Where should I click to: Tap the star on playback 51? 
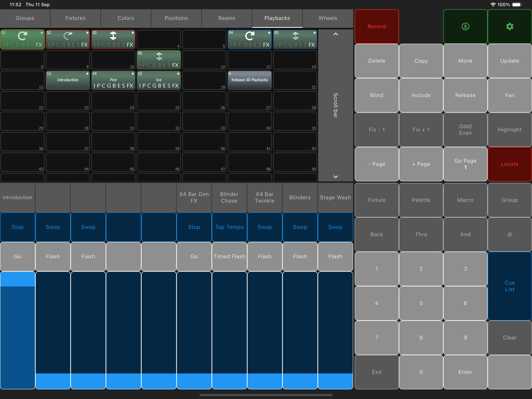tap(42, 32)
